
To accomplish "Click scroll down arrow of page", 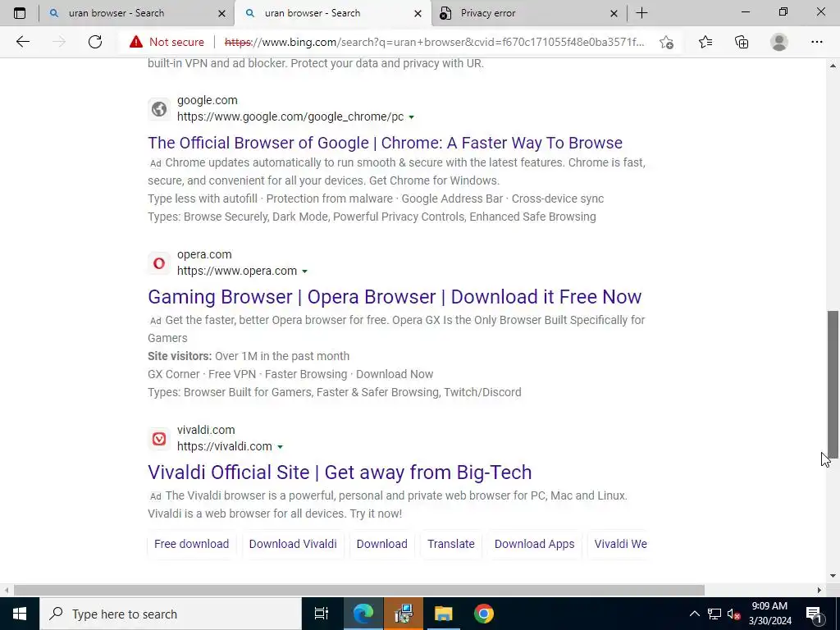I will pos(833,577).
